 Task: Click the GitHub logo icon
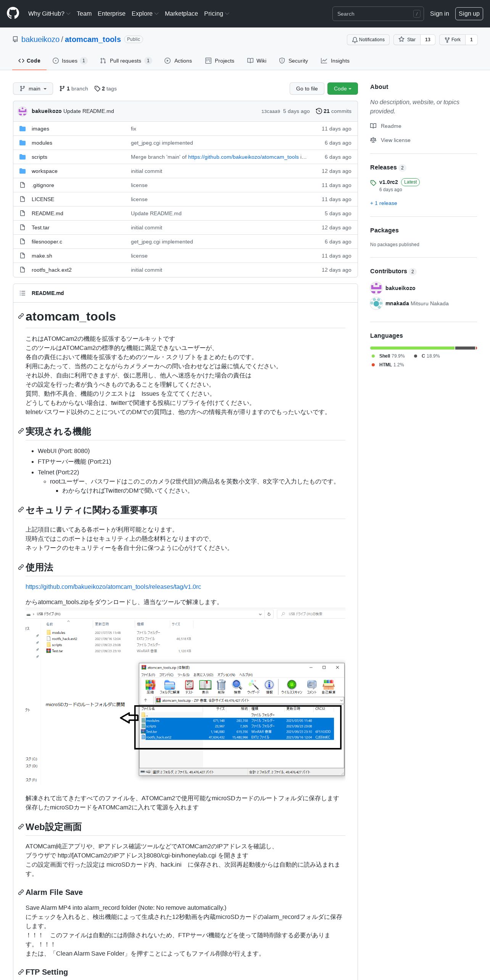pyautogui.click(x=13, y=13)
